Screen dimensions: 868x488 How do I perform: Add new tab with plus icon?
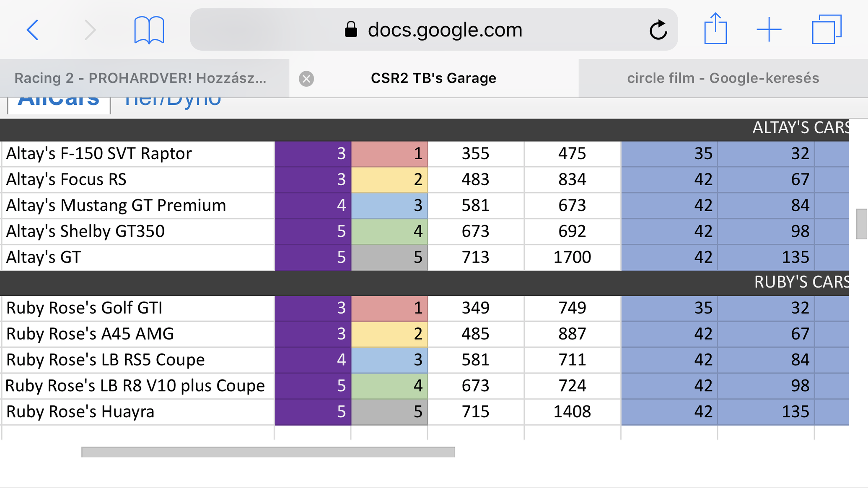click(x=769, y=30)
